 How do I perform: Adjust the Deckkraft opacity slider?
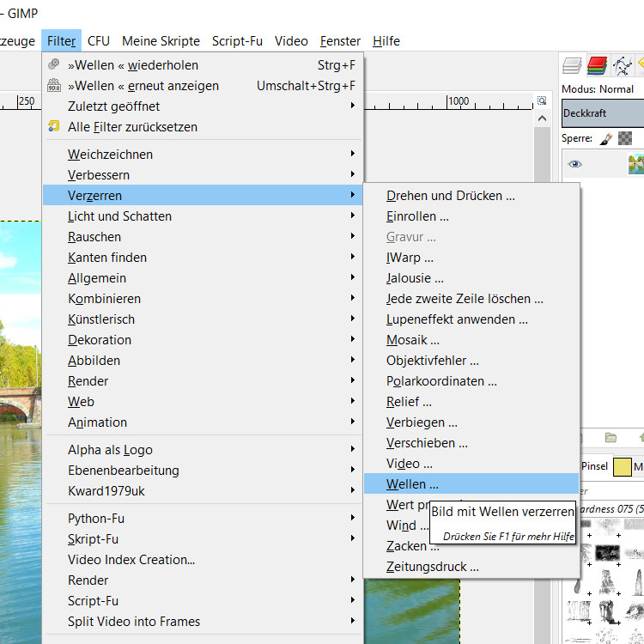tap(603, 113)
